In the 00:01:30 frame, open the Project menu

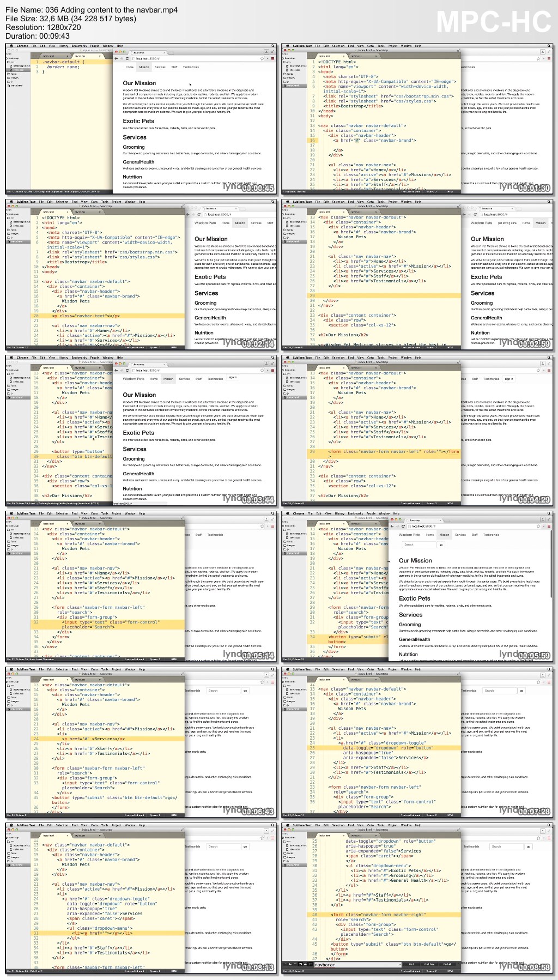[x=393, y=46]
